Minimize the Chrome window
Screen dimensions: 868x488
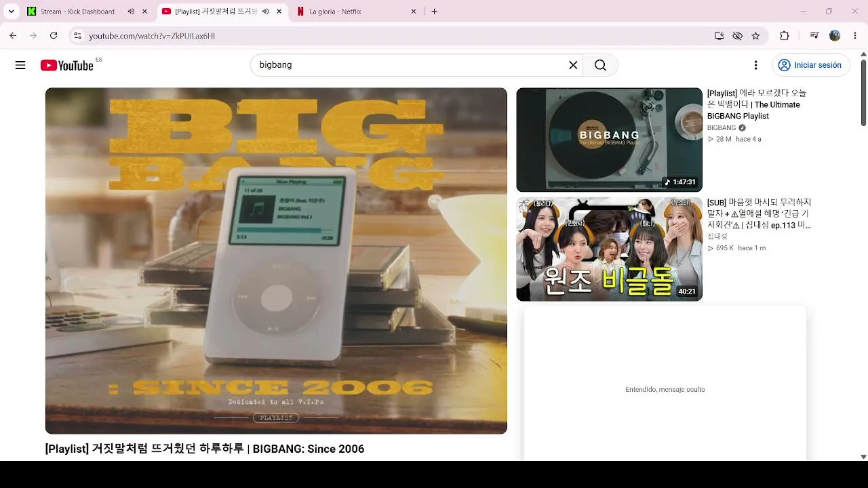pos(804,12)
